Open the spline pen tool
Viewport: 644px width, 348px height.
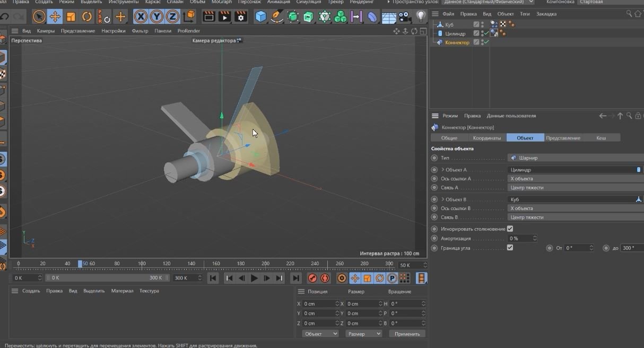click(276, 17)
